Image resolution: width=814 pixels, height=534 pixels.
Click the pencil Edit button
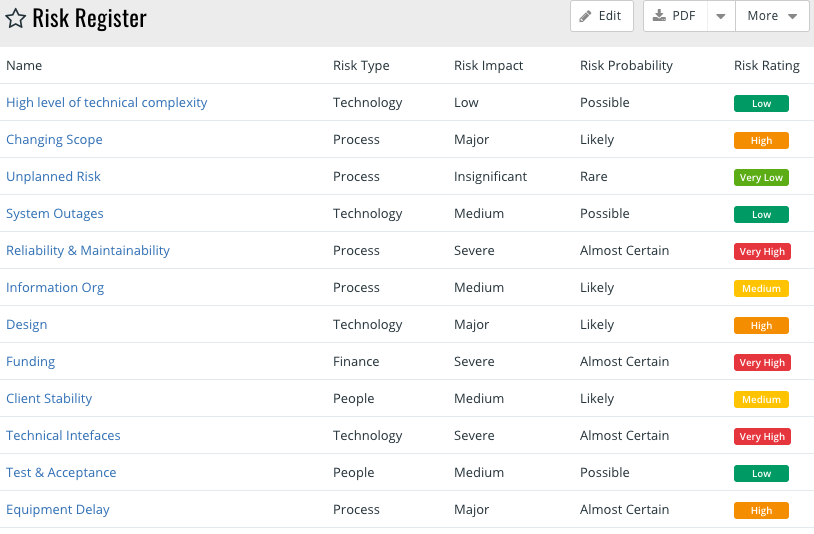(602, 16)
